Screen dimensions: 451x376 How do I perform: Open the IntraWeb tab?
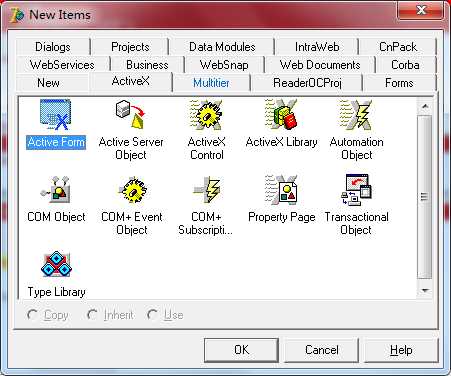[x=317, y=47]
